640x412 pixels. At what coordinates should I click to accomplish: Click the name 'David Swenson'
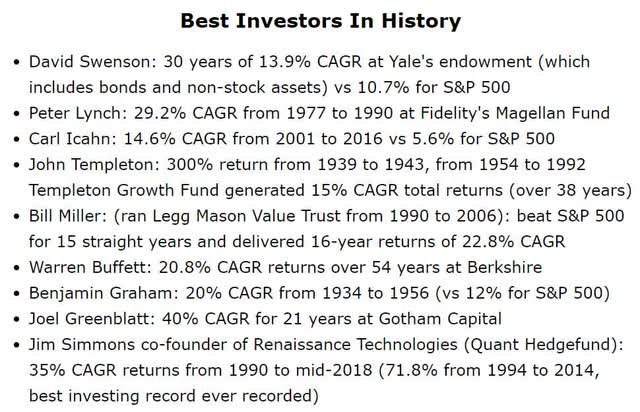[x=90, y=62]
